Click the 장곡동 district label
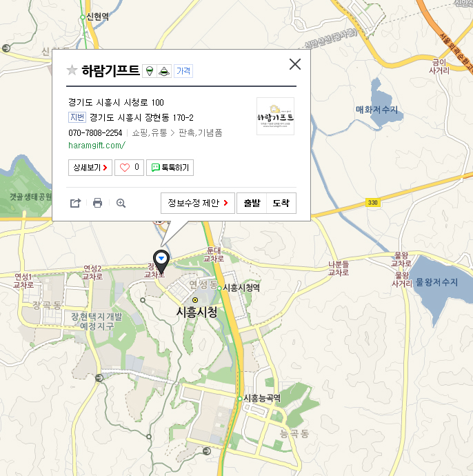This screenshot has width=473, height=476. pos(47,305)
